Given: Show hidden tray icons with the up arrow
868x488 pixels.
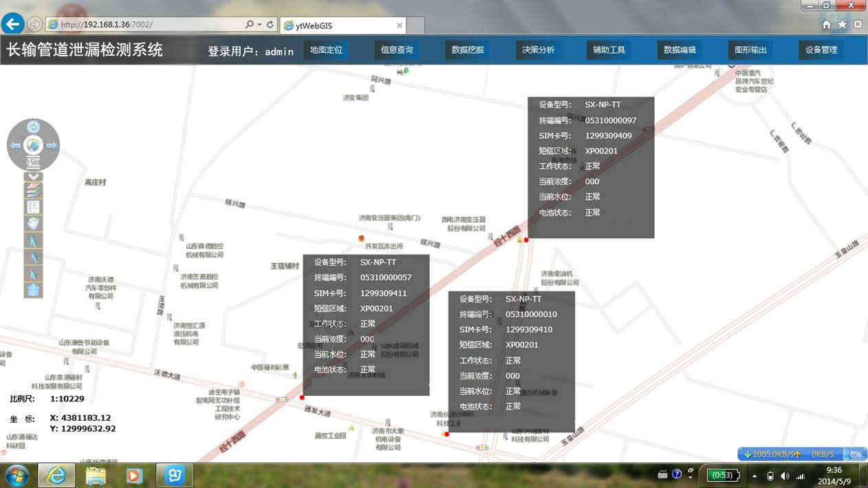Looking at the screenshot, I should coord(755,476).
